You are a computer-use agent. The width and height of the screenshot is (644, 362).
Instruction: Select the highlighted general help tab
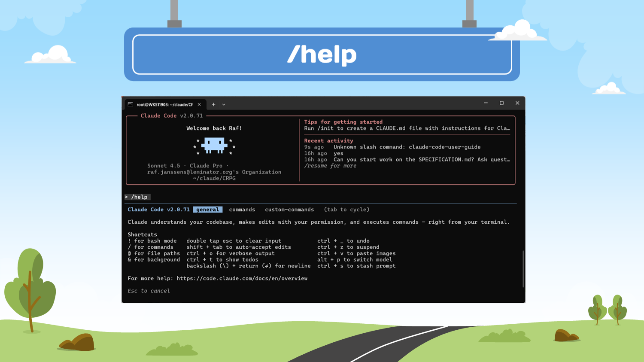tap(207, 210)
